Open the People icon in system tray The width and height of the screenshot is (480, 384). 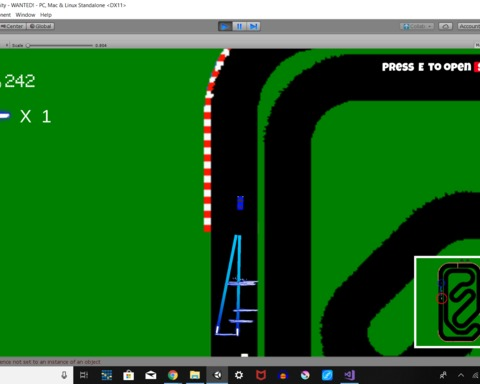(443, 375)
